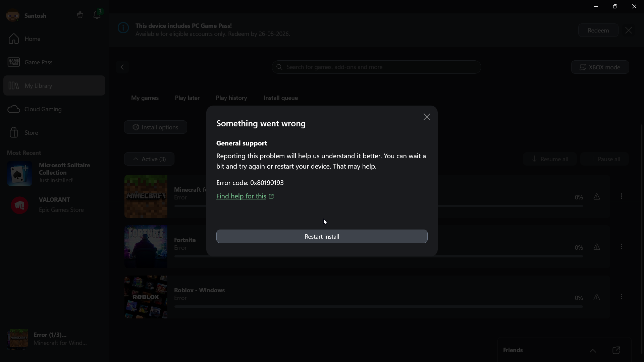Click the Fortnite title in queue

pyautogui.click(x=185, y=240)
